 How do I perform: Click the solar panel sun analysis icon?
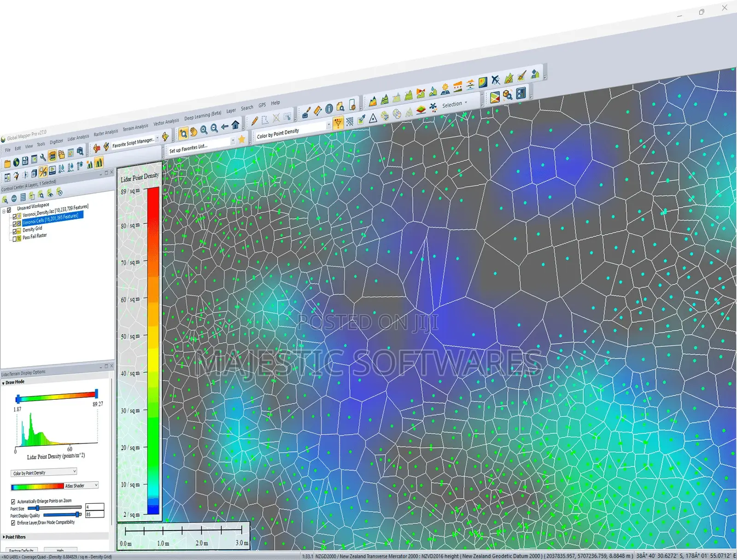click(445, 89)
